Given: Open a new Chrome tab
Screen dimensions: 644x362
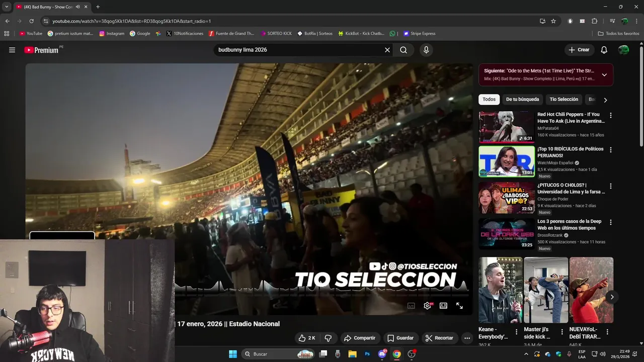Looking at the screenshot, I should pos(98,7).
